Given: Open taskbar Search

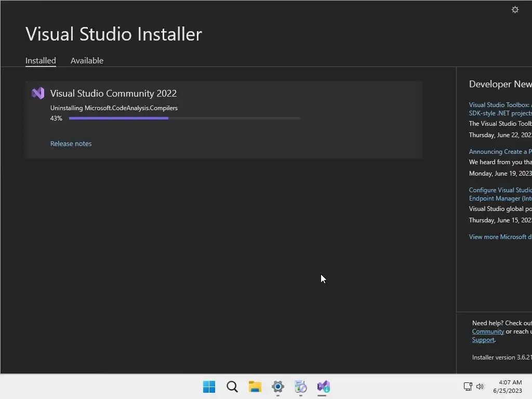Looking at the screenshot, I should [232, 387].
